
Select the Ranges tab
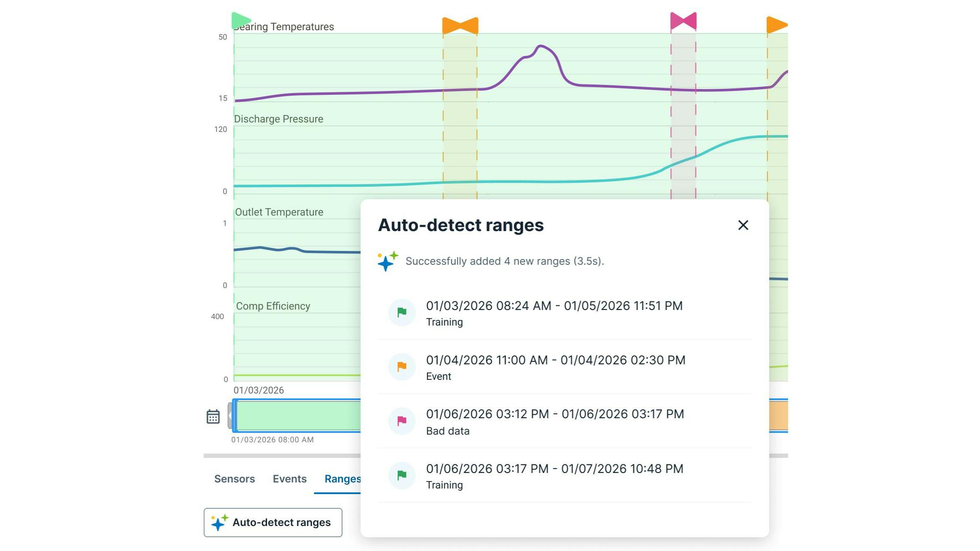coord(342,479)
